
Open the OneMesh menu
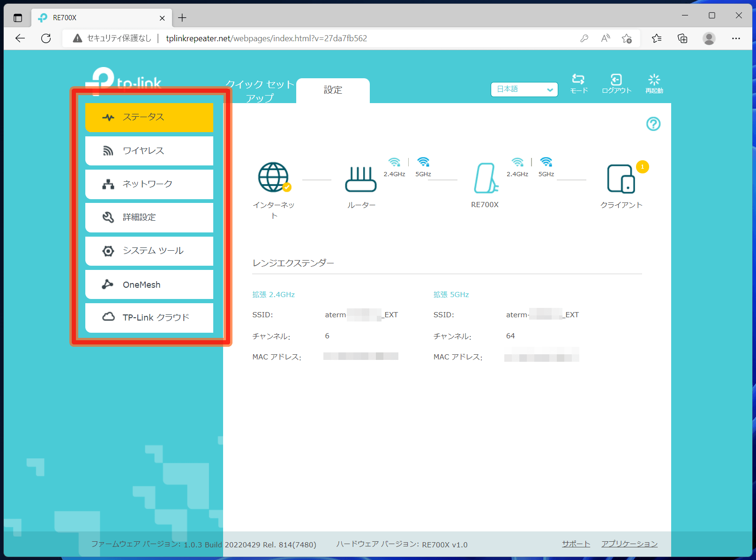pyautogui.click(x=149, y=284)
